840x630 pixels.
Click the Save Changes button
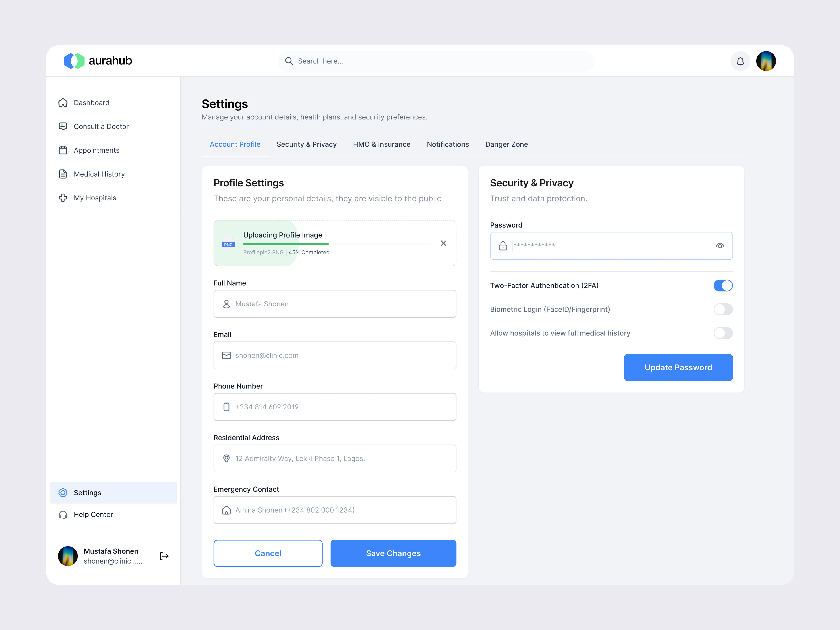393,553
